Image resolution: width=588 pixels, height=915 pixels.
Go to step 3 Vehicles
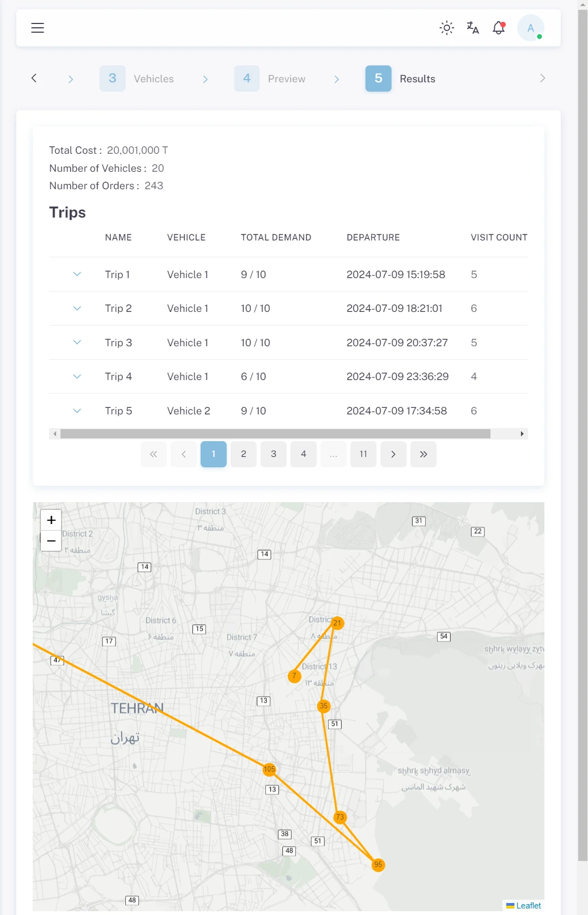click(137, 79)
